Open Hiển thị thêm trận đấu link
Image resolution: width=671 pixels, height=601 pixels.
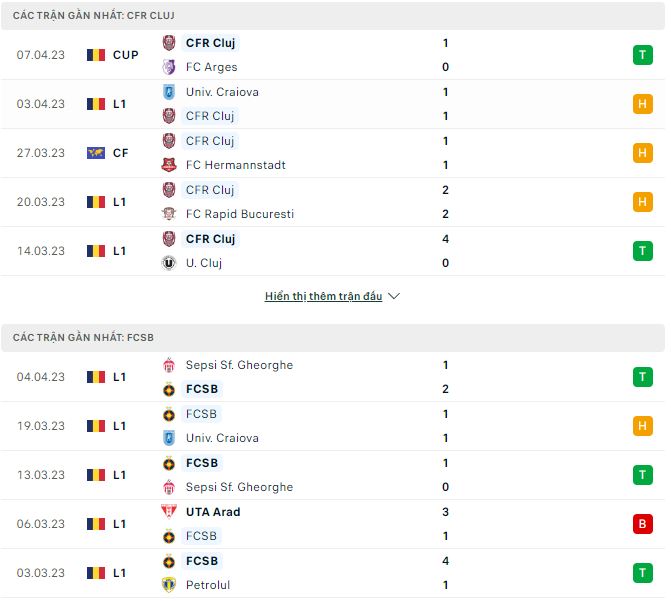tap(323, 297)
